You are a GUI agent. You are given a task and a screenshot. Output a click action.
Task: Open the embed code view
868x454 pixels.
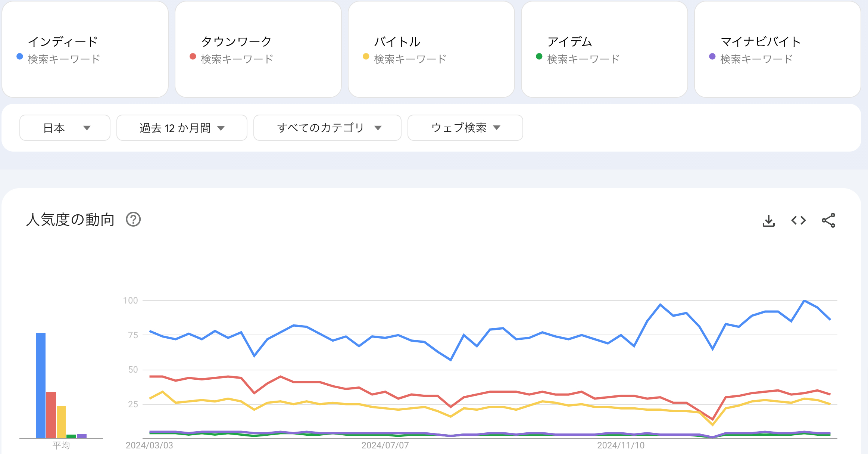(799, 220)
